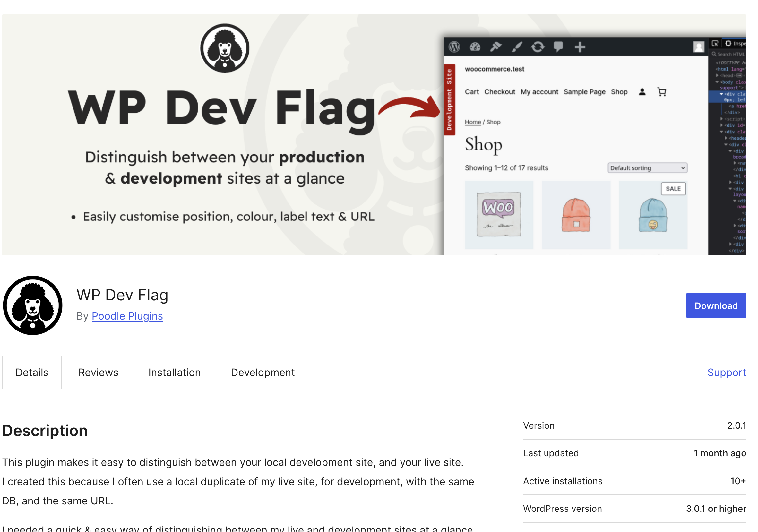Click the '1 month ago' last updated value
The height and width of the screenshot is (532, 758).
[x=720, y=453]
